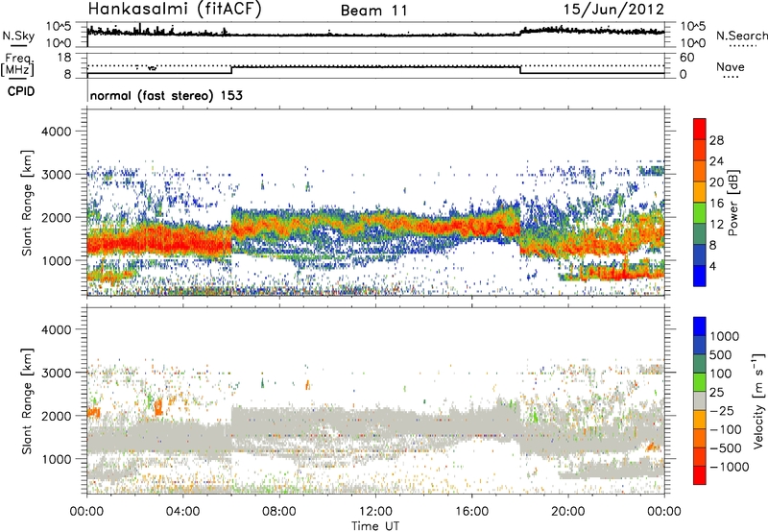This screenshot has width=768, height=532.
Task: Click the 'Hankasalmi (fitACF)' plot title
Action: pos(175,9)
